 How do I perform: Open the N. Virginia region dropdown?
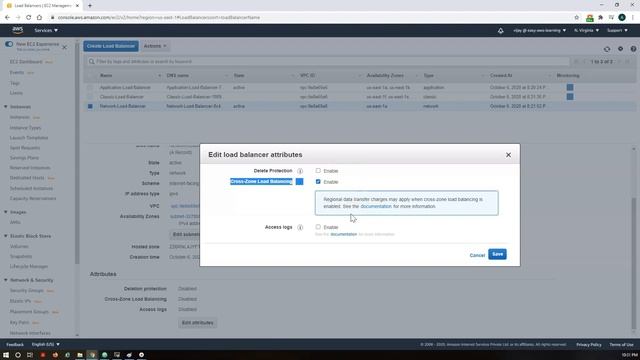pos(587,30)
